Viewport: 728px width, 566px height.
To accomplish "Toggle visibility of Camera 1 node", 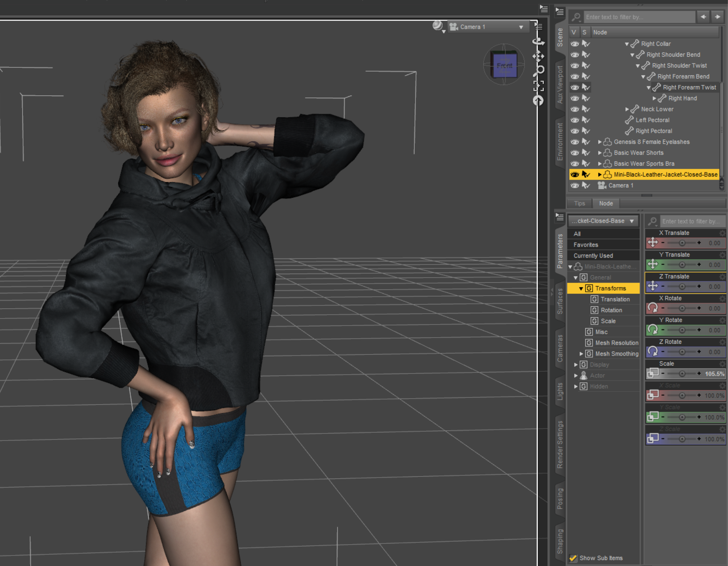I will pyautogui.click(x=575, y=185).
